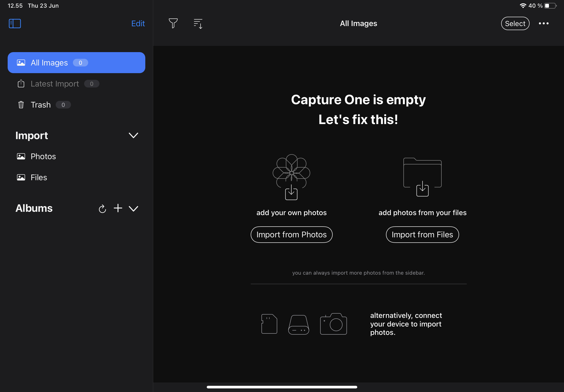The image size is (564, 392).
Task: Tap the 12.55 clock
Action: pyautogui.click(x=15, y=6)
